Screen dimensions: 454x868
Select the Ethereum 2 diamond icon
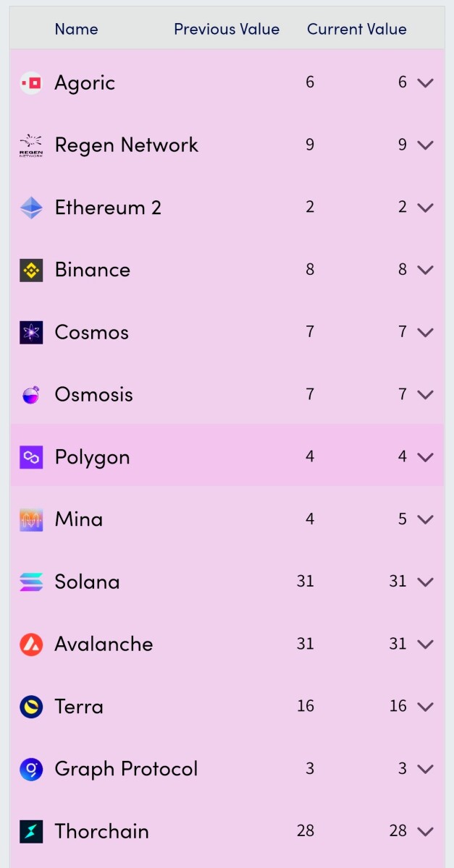31,208
